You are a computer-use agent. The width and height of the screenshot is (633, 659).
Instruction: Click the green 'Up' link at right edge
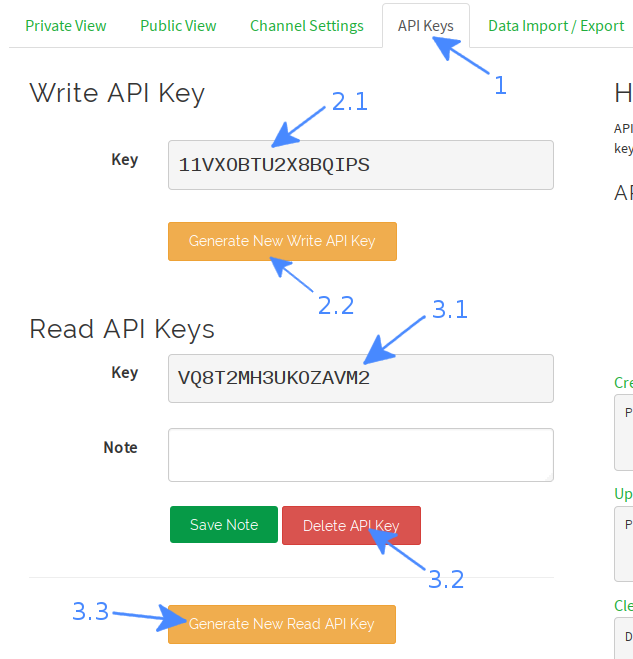[623, 494]
